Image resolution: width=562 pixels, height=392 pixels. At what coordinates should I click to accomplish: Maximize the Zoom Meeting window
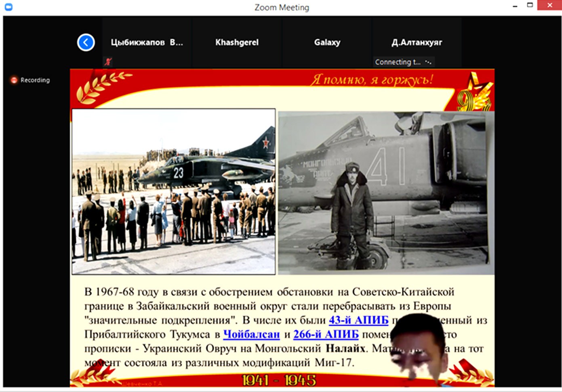click(x=530, y=5)
